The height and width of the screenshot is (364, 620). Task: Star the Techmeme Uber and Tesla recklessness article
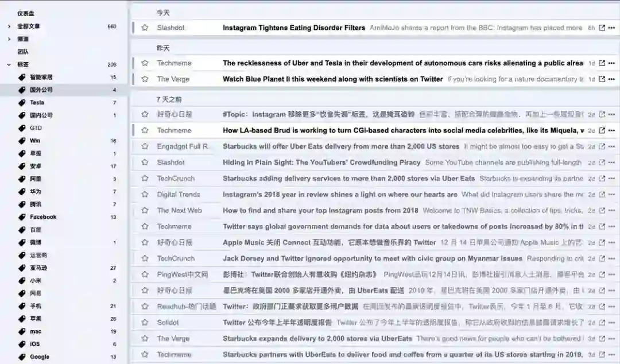(x=145, y=63)
